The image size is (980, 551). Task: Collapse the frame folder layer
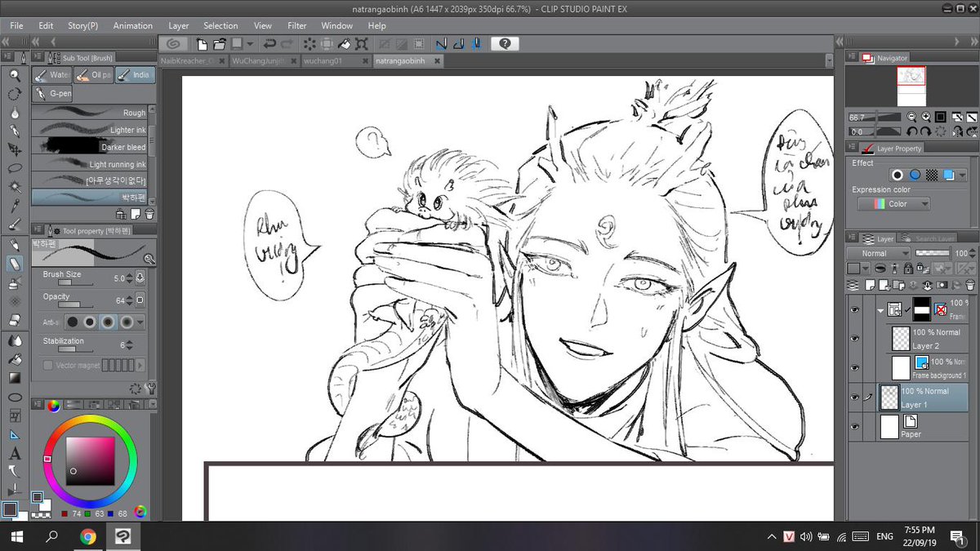pyautogui.click(x=880, y=310)
